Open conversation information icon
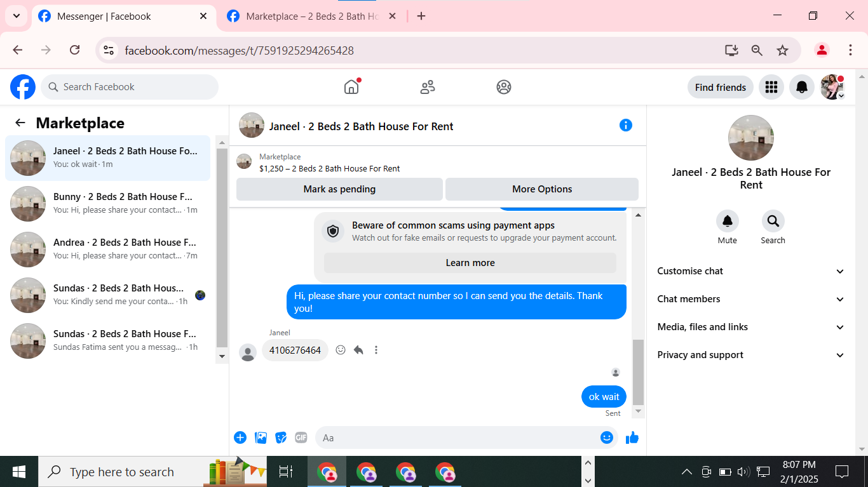 point(626,125)
